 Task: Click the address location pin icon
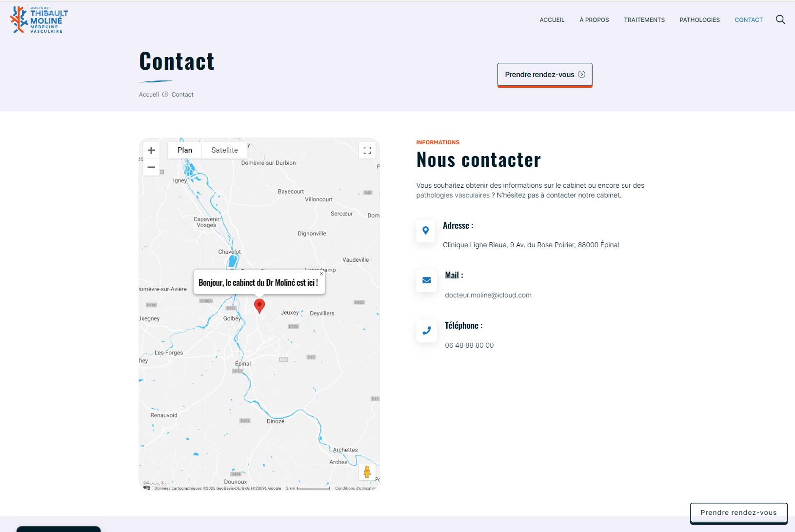[x=425, y=230]
